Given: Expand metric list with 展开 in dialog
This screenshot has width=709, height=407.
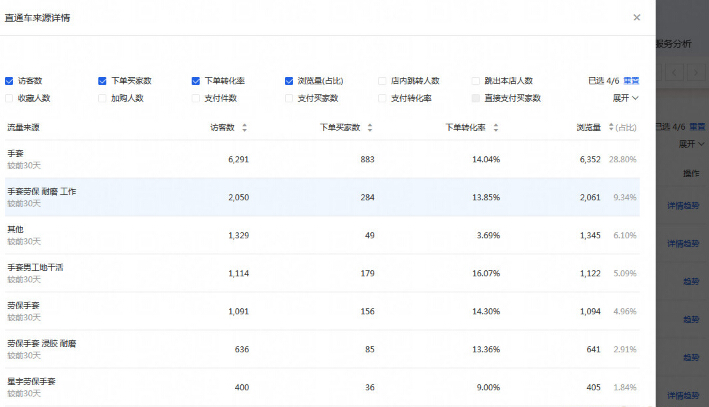Looking at the screenshot, I should coord(625,98).
